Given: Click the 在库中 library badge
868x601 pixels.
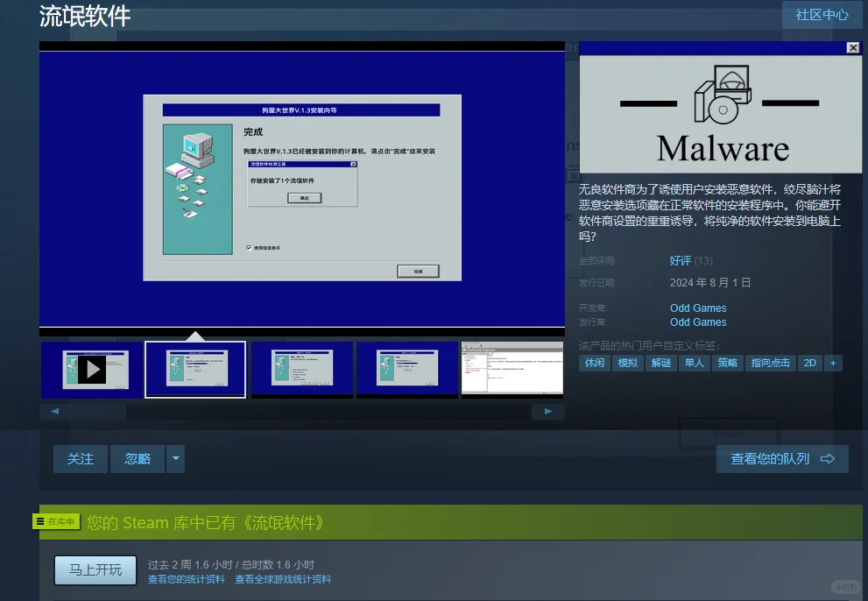Looking at the screenshot, I should click(x=56, y=522).
